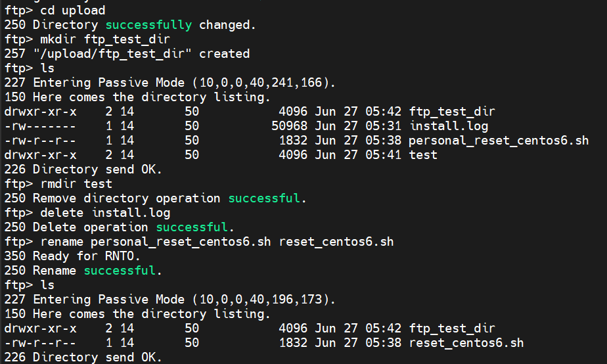607x364 pixels.
Task: Click 'successful' in Delete operation line
Action: (x=192, y=227)
